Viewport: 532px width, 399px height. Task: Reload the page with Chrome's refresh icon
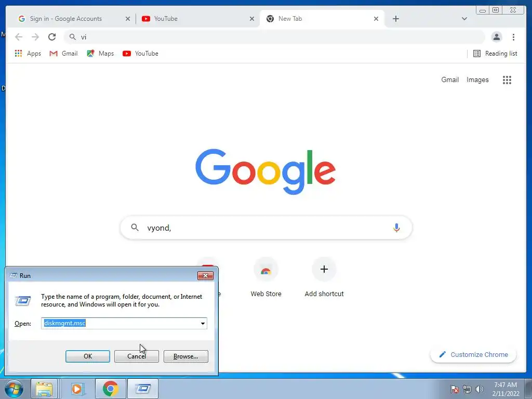(52, 37)
